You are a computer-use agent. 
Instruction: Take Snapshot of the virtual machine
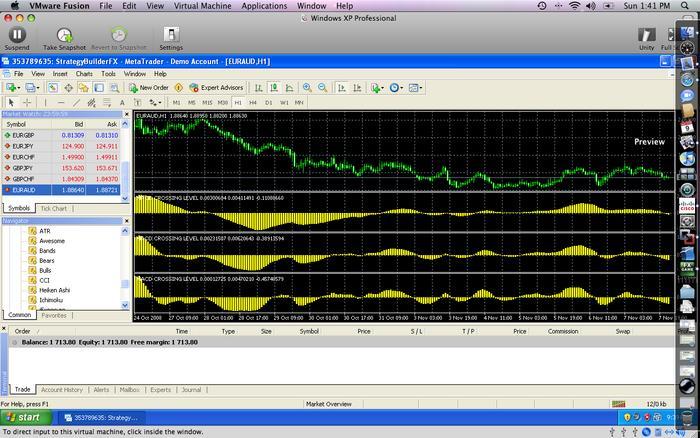[64, 38]
